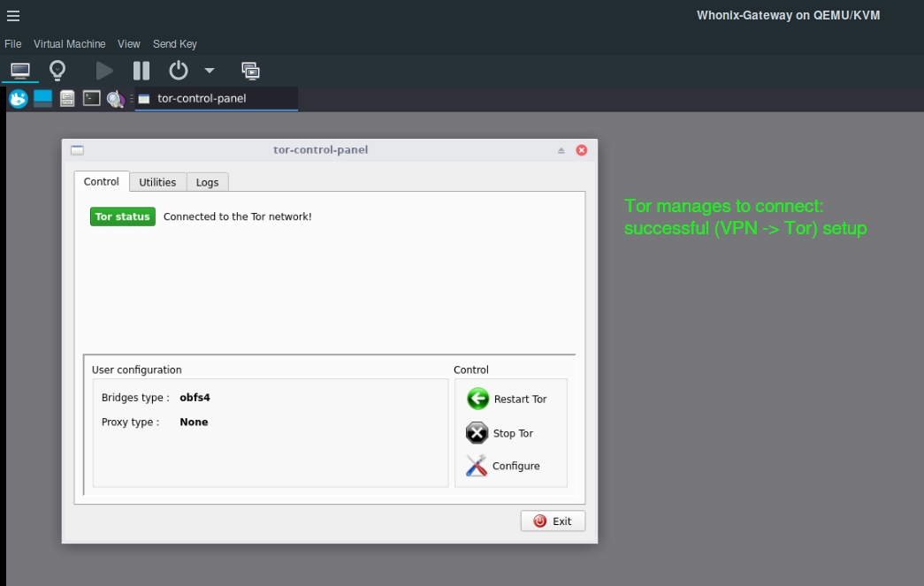
Task: Switch to the Logs tab
Action: click(208, 183)
